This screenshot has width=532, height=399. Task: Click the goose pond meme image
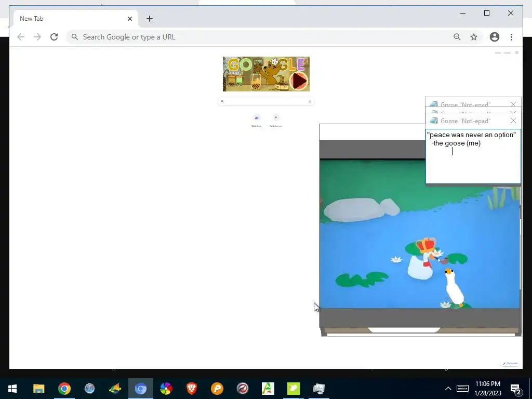(x=419, y=233)
